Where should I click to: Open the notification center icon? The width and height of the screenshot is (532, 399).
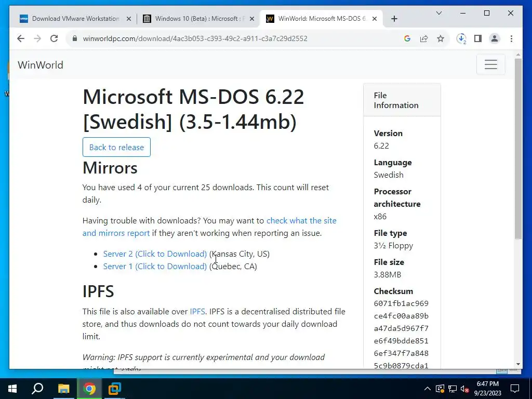coord(515,389)
